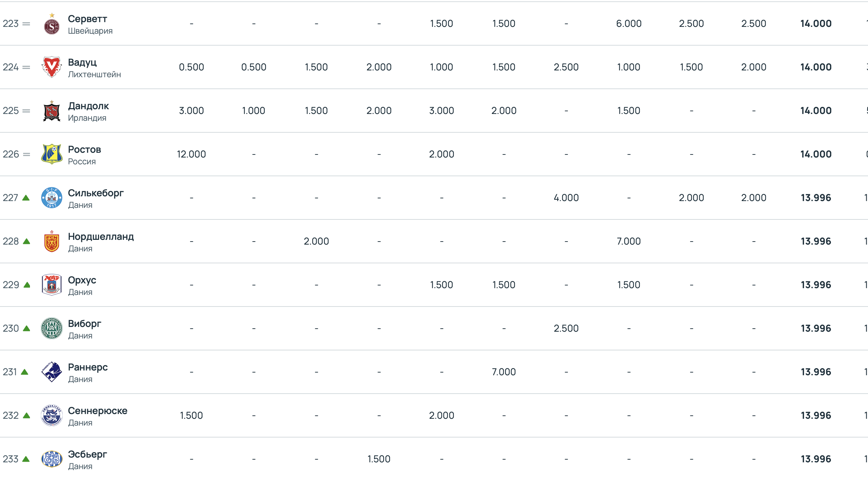Click the Esbjerg club crest icon
The height and width of the screenshot is (479, 868).
[52, 459]
